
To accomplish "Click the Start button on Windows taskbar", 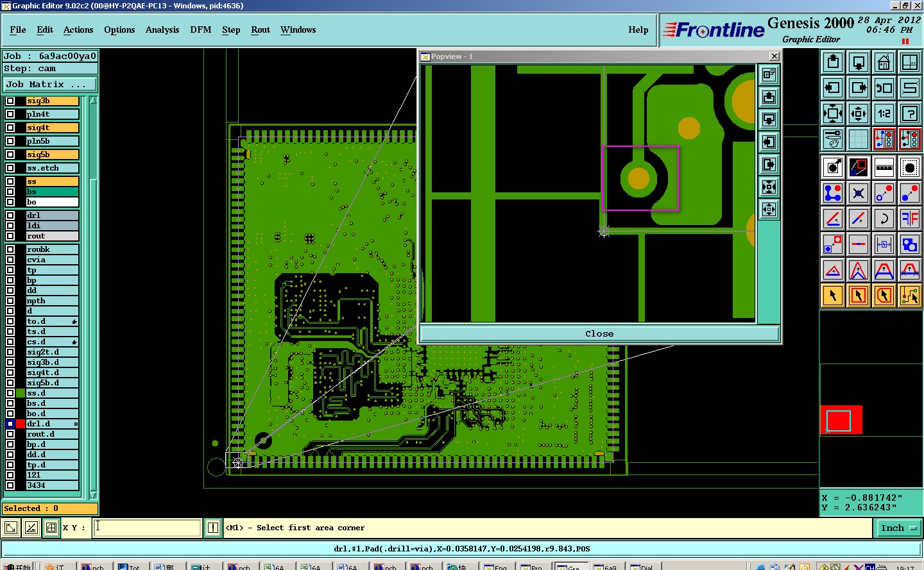I will (x=17, y=566).
